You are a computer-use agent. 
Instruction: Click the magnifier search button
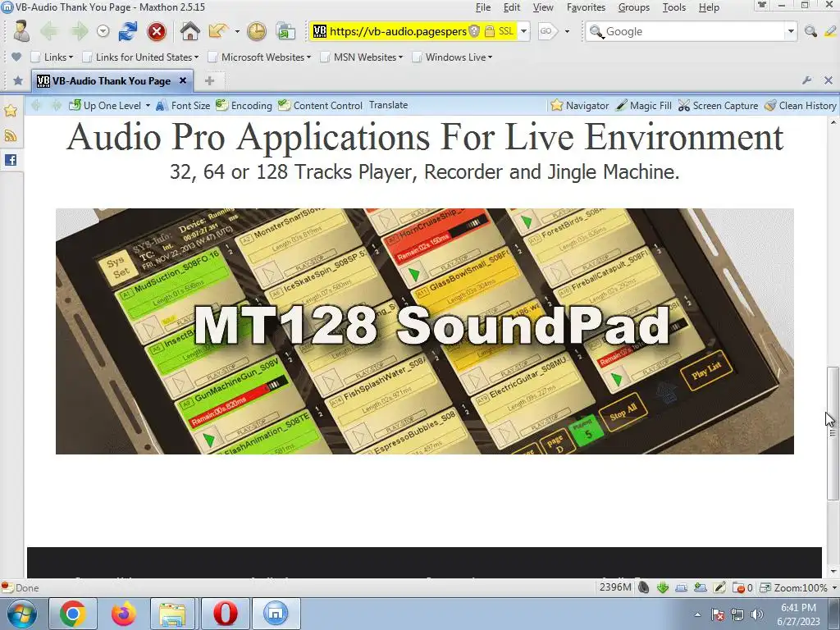pyautogui.click(x=810, y=32)
